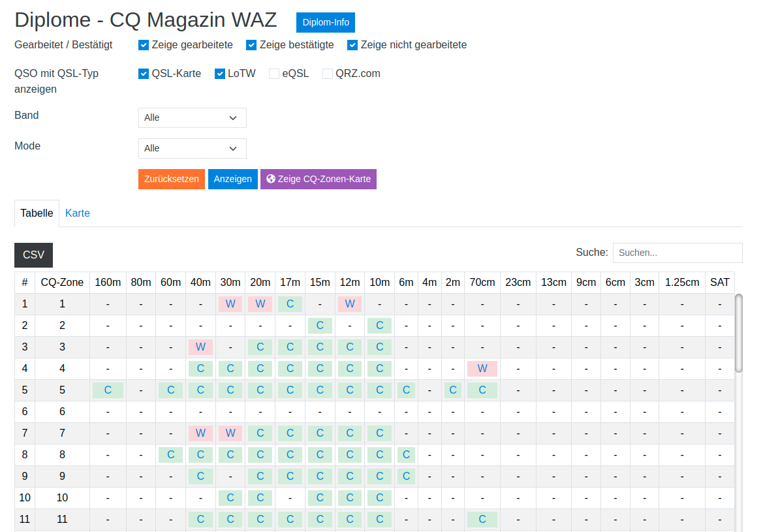Image resolution: width=763 pixels, height=532 pixels.
Task: Switch to the Karte tab
Action: (x=78, y=213)
